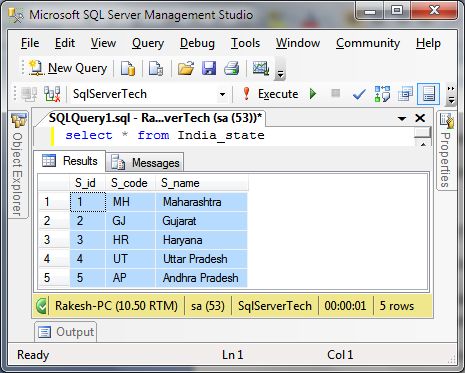Click the Parse checkmark icon
This screenshot has width=465, height=373.
click(x=359, y=95)
